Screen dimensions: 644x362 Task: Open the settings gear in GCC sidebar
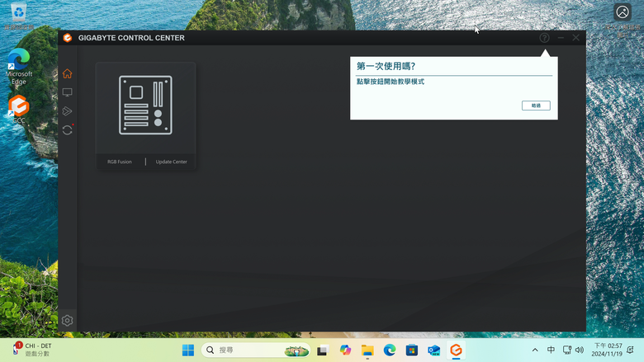click(x=68, y=320)
